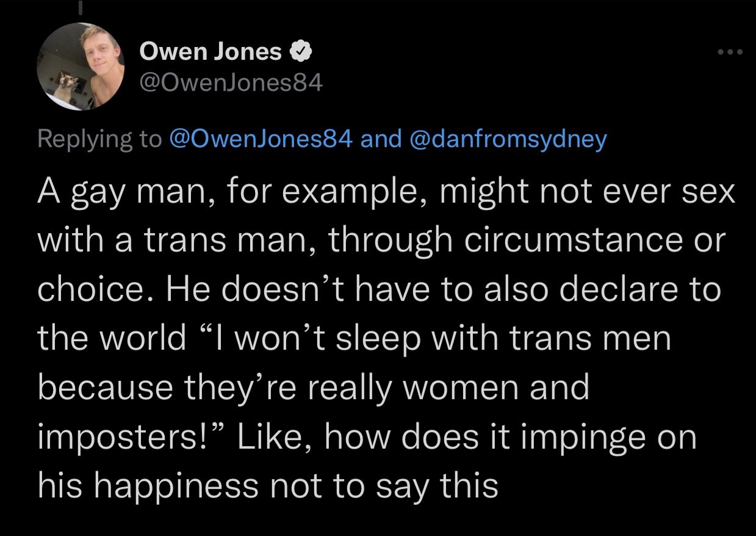Click @OwenJones84 in the Replying to line
The height and width of the screenshot is (536, 756).
pyautogui.click(x=261, y=140)
